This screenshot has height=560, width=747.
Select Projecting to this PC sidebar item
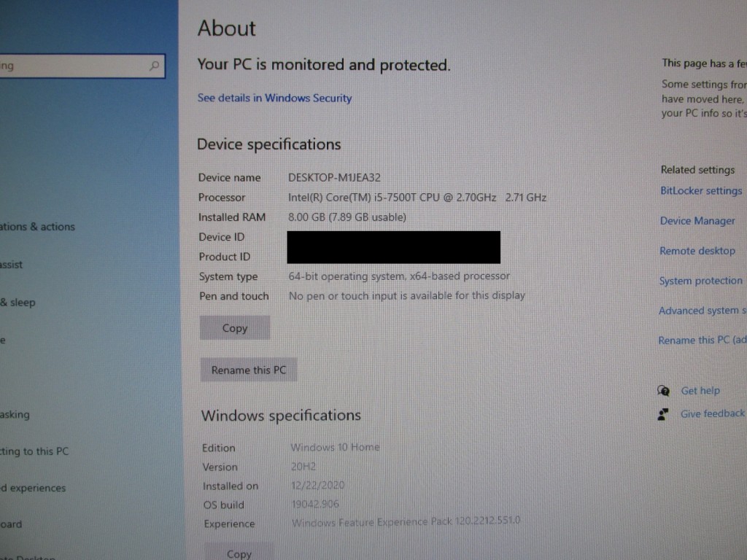(x=34, y=451)
